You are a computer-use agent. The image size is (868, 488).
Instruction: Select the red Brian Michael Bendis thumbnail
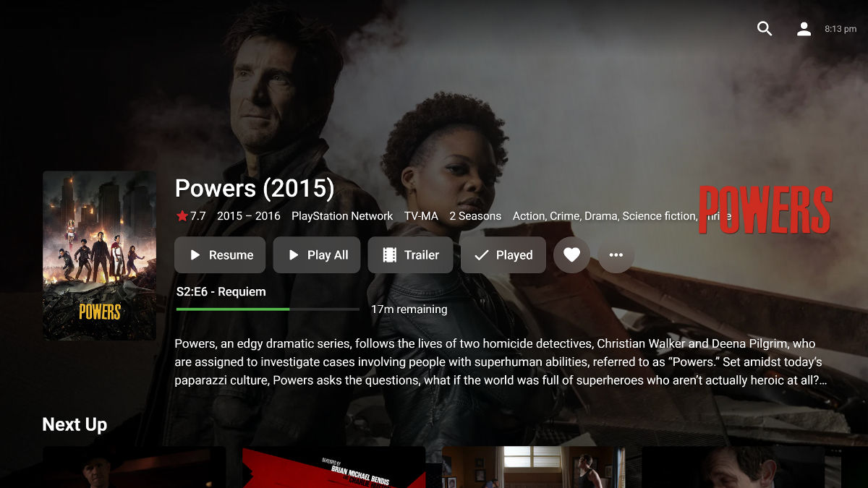tap(333, 467)
